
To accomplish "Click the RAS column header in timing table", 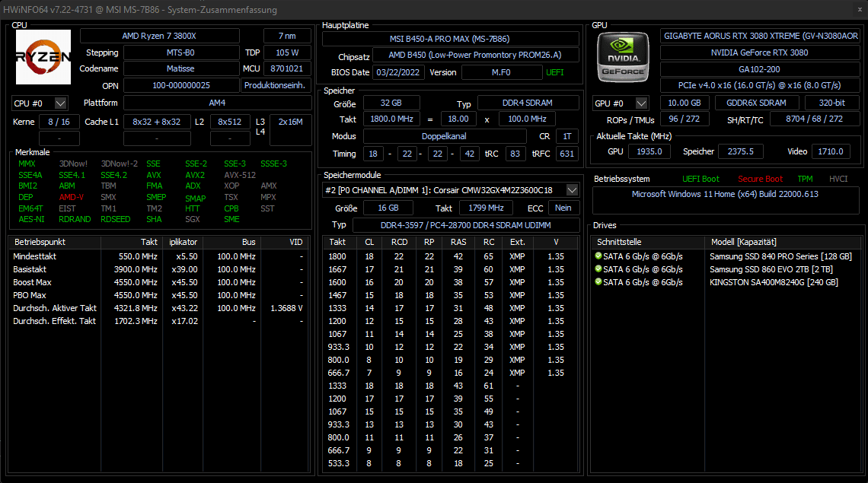I will (458, 242).
